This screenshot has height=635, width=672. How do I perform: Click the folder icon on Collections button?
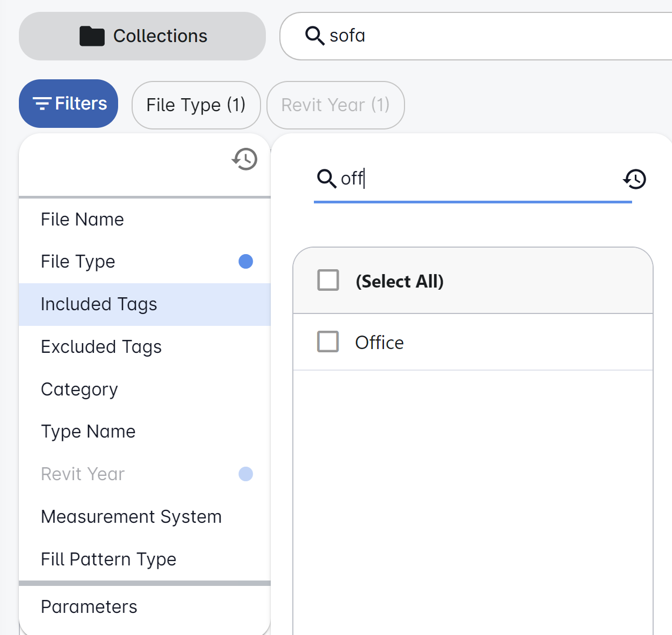coord(92,36)
